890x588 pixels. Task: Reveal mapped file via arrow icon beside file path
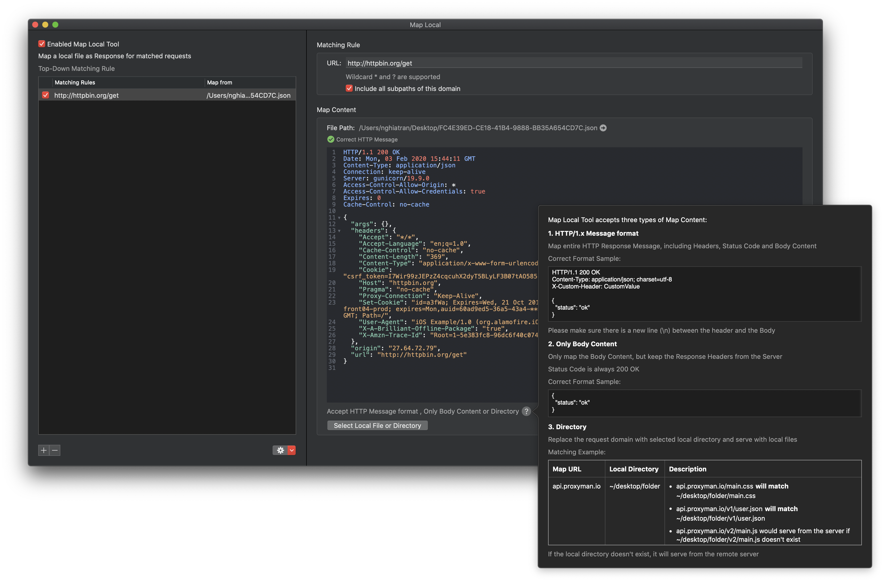(x=603, y=128)
